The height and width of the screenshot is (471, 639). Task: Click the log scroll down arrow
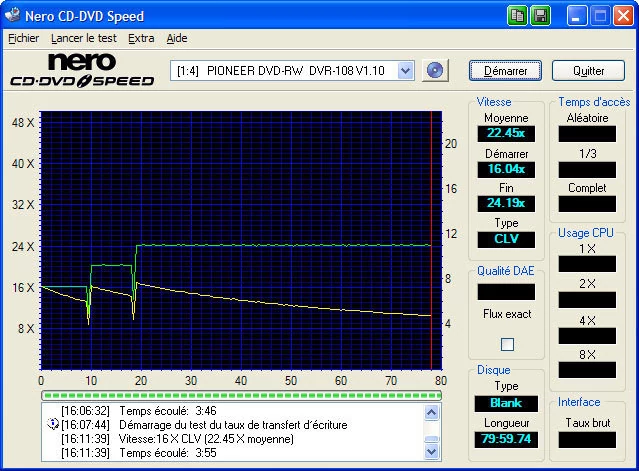pos(431,451)
